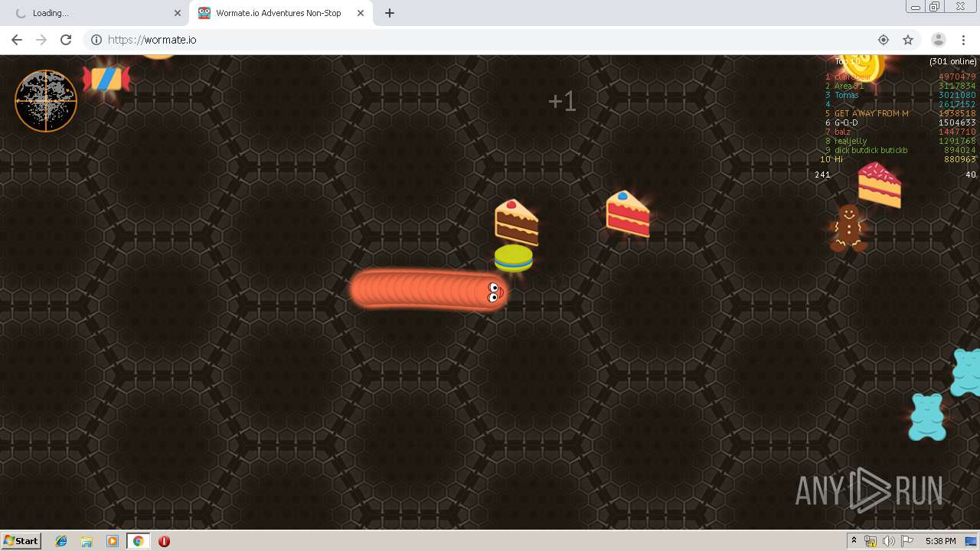Click the sprinkled pink cake near the leaderboard
The image size is (980, 551).
(879, 185)
